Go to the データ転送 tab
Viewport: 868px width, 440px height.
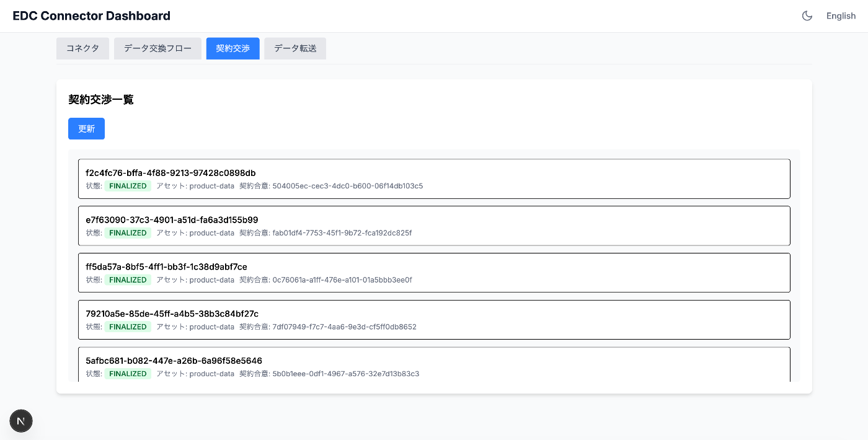coord(295,48)
